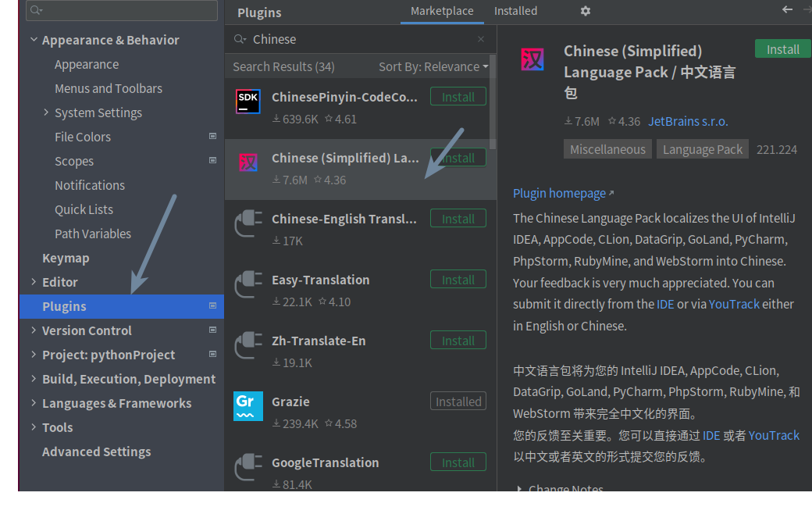Image resolution: width=812 pixels, height=514 pixels.
Task: Click the Chinese (Simplified) plugin icon in results list
Action: [x=248, y=162]
